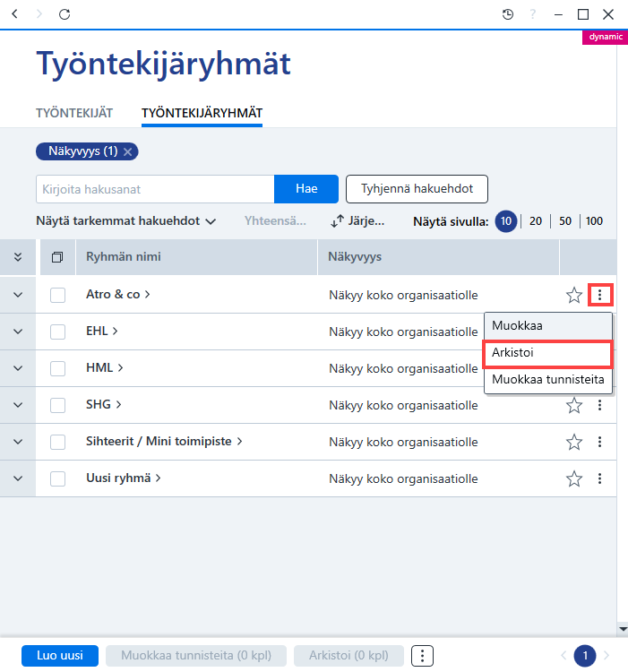
Task: Select all rows via header checkbox
Action: point(57,257)
